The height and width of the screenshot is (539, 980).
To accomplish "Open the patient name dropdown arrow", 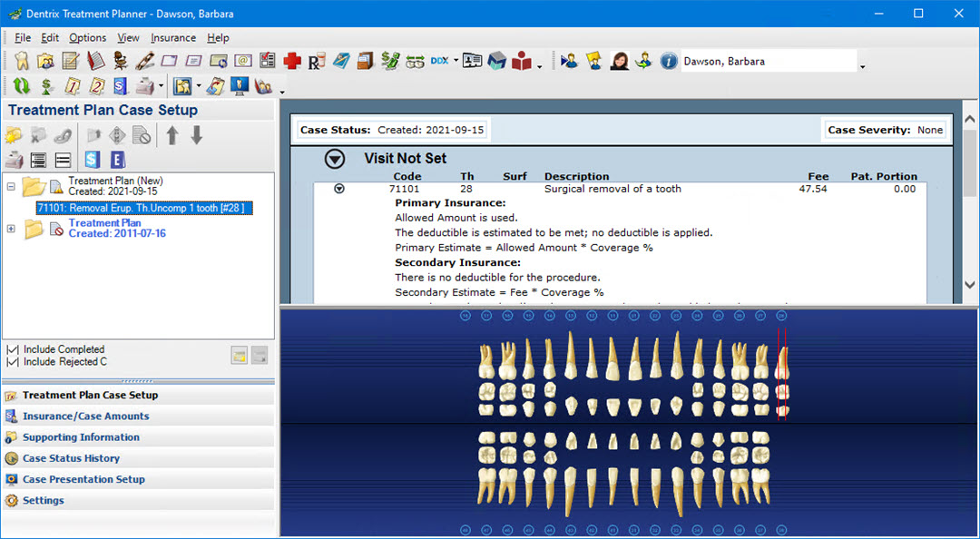I will (862, 66).
